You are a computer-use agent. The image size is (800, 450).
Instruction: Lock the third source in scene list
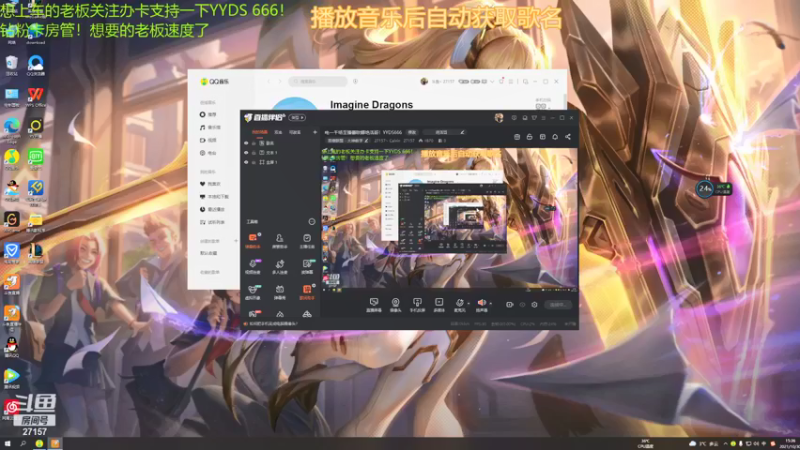254,162
